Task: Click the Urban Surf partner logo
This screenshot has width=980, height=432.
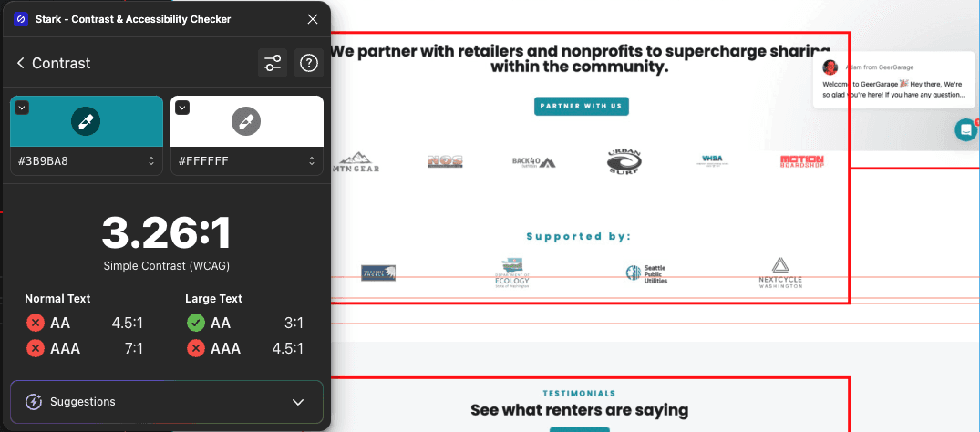Action: pos(624,161)
